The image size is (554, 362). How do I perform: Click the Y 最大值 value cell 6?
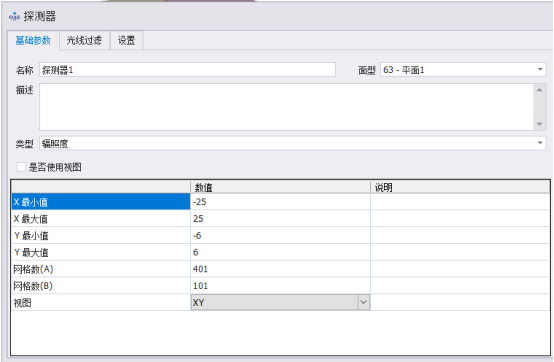click(280, 252)
